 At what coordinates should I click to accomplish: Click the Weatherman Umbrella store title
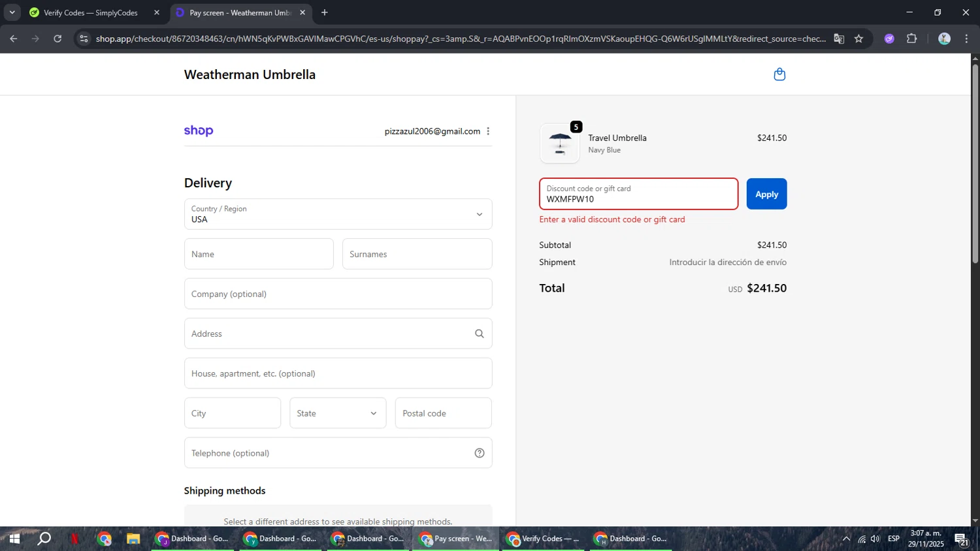(x=250, y=74)
